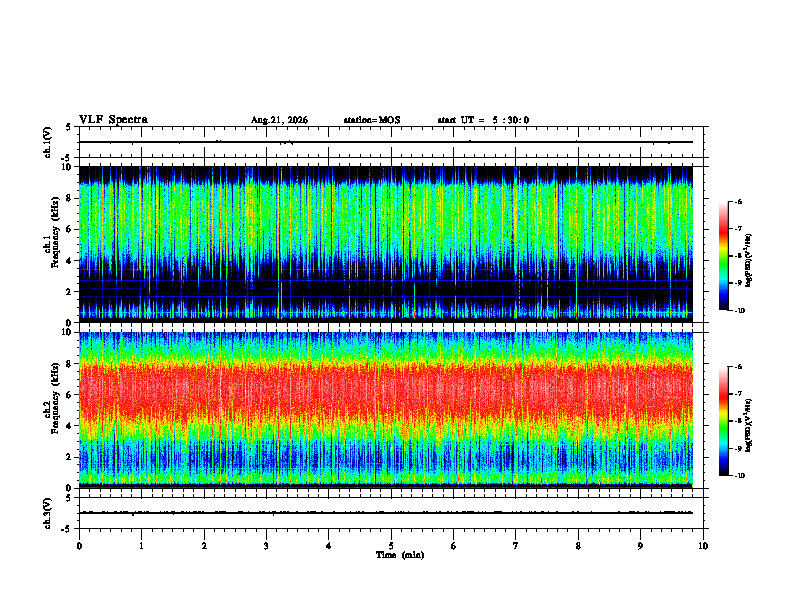This screenshot has width=792, height=612.
Task: Click the start UT 5:30:0 label
Action: click(483, 120)
